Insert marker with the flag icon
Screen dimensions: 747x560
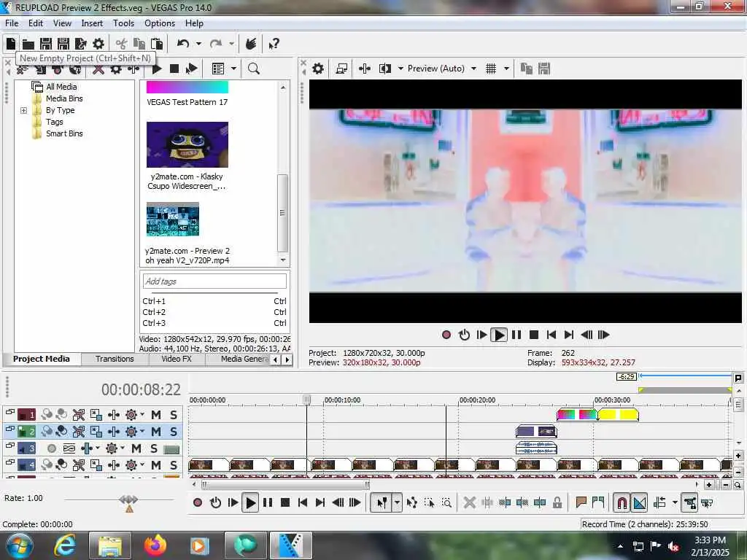(581, 502)
